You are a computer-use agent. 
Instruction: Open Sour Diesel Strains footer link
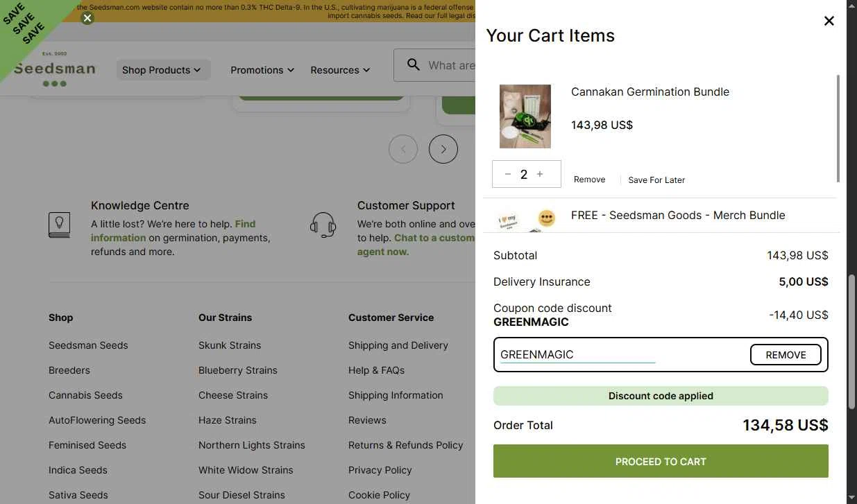(241, 495)
